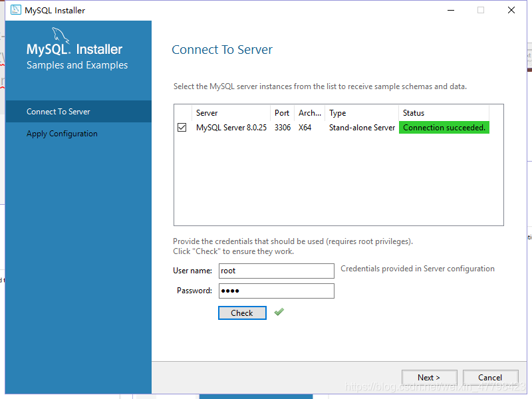Screen dimensions: 532x399
Task: Click the Connection succeeded status
Action: 444,128
